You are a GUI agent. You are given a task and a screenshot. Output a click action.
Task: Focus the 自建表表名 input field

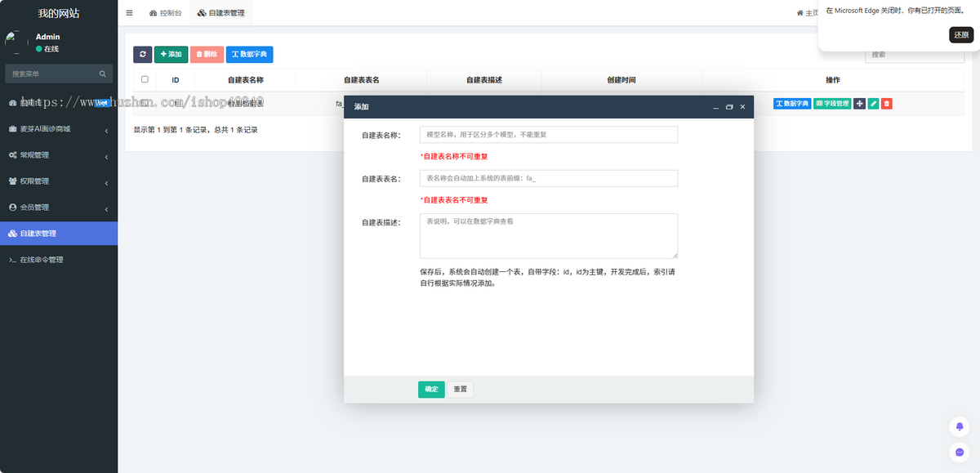click(x=549, y=178)
